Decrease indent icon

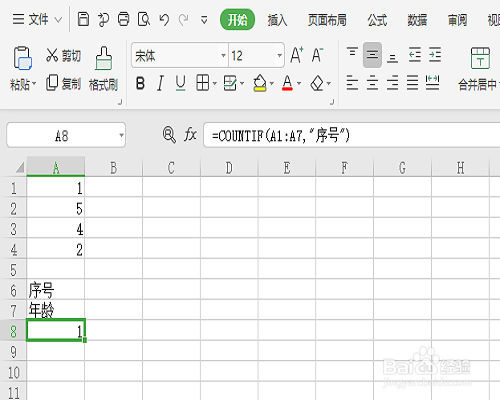point(415,55)
